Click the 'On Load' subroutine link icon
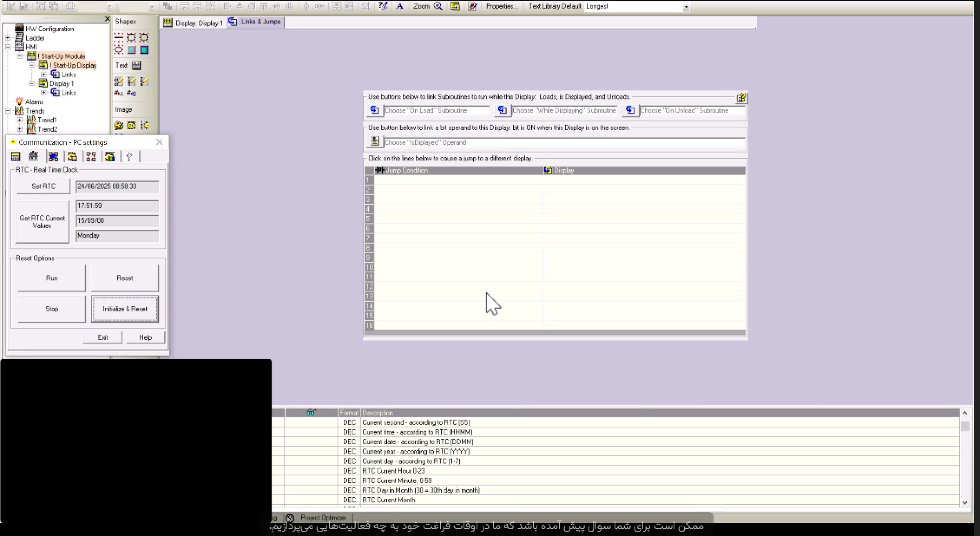 coord(374,111)
